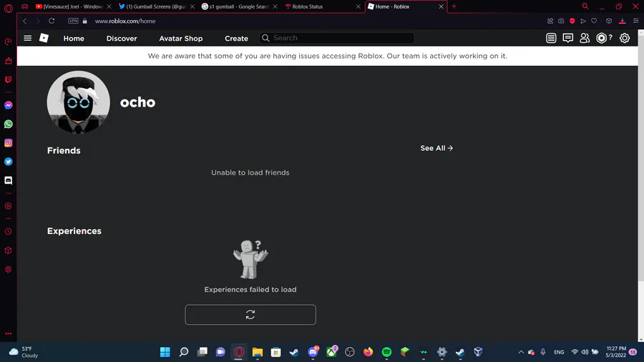
Task: Open Opera send/flow arrow icon
Action: (x=582, y=21)
